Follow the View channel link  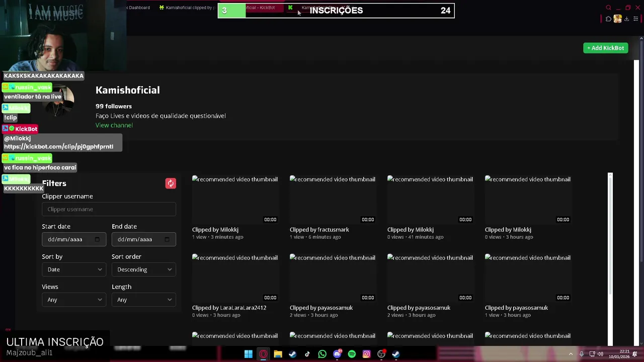coord(114,125)
